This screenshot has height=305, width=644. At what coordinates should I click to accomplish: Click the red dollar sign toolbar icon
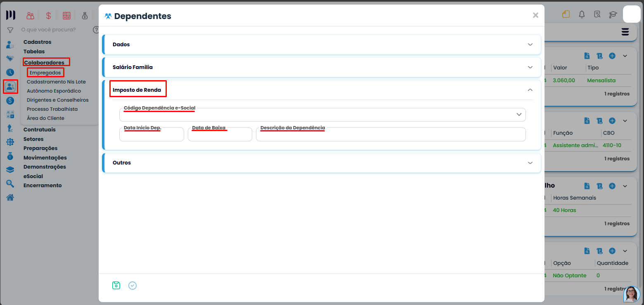48,16
